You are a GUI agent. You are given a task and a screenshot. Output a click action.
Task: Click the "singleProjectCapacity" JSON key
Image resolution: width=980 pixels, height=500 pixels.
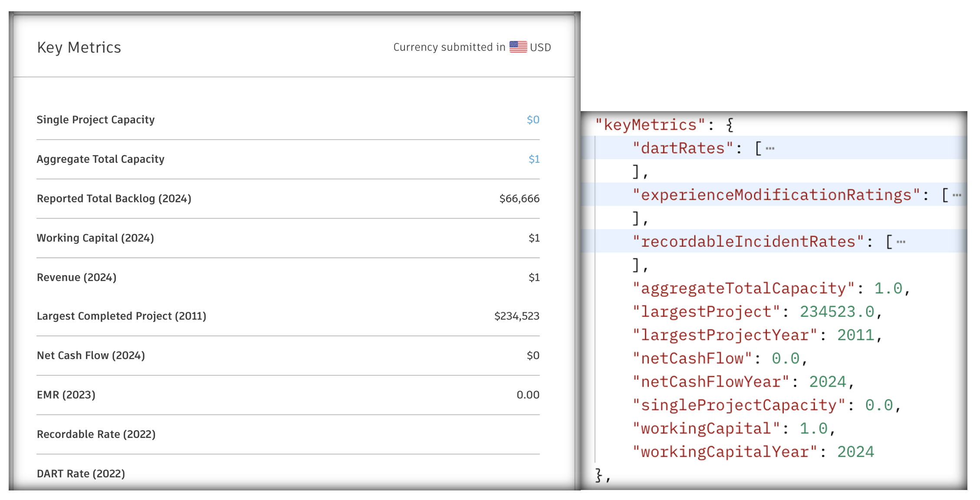pyautogui.click(x=739, y=406)
